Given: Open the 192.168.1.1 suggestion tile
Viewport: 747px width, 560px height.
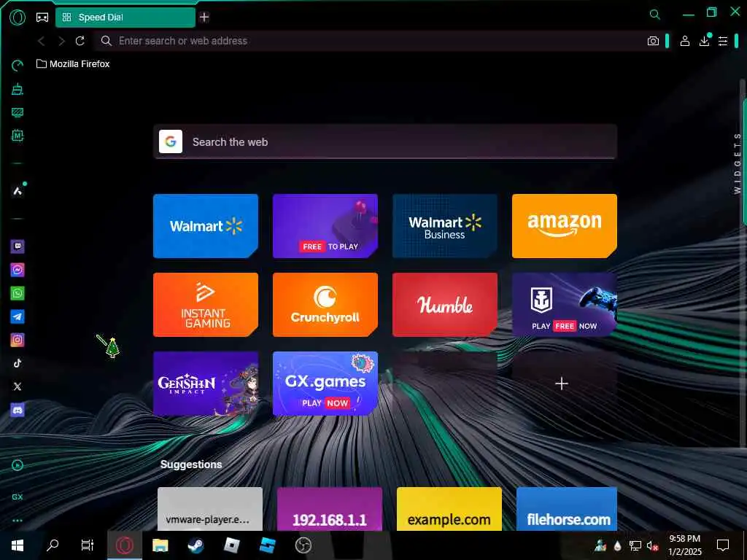Looking at the screenshot, I should point(329,508).
